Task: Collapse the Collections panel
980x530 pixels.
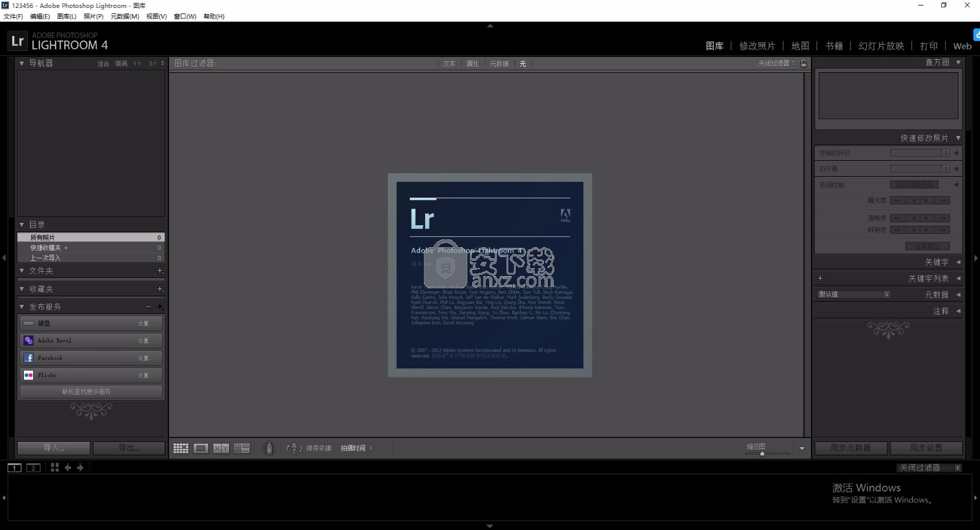Action: (21, 289)
